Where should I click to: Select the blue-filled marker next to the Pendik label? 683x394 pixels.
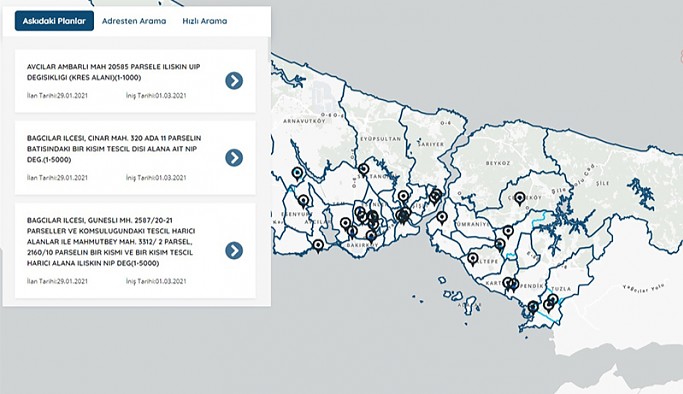click(514, 285)
